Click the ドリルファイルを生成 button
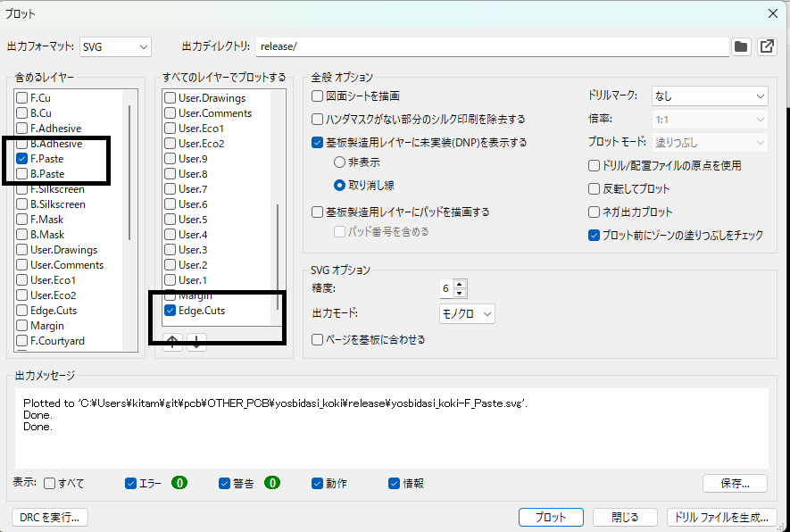Image resolution: width=790 pixels, height=532 pixels. click(x=721, y=517)
